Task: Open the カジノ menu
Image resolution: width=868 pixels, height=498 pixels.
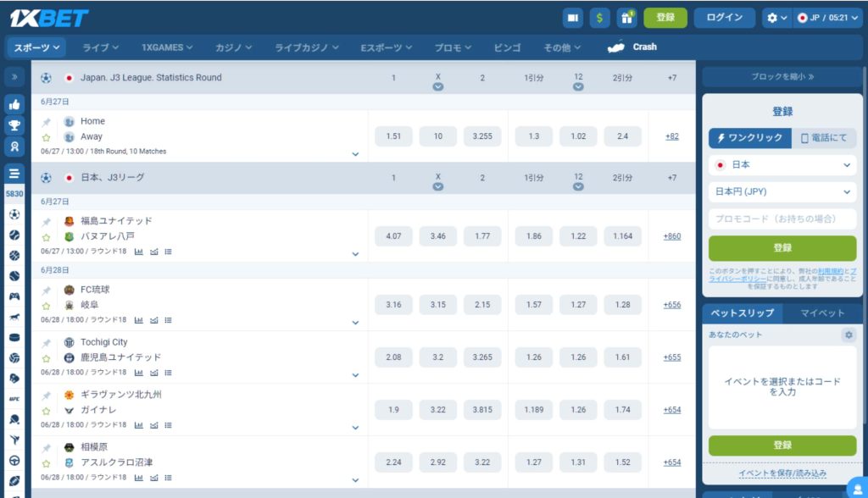Action: click(x=233, y=47)
